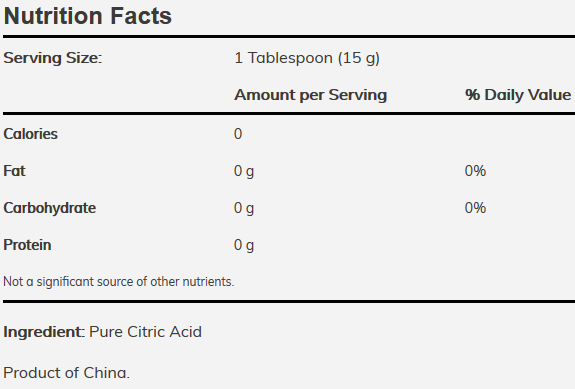This screenshot has height=389, width=575.
Task: Select the Ingredient label
Action: click(x=44, y=332)
